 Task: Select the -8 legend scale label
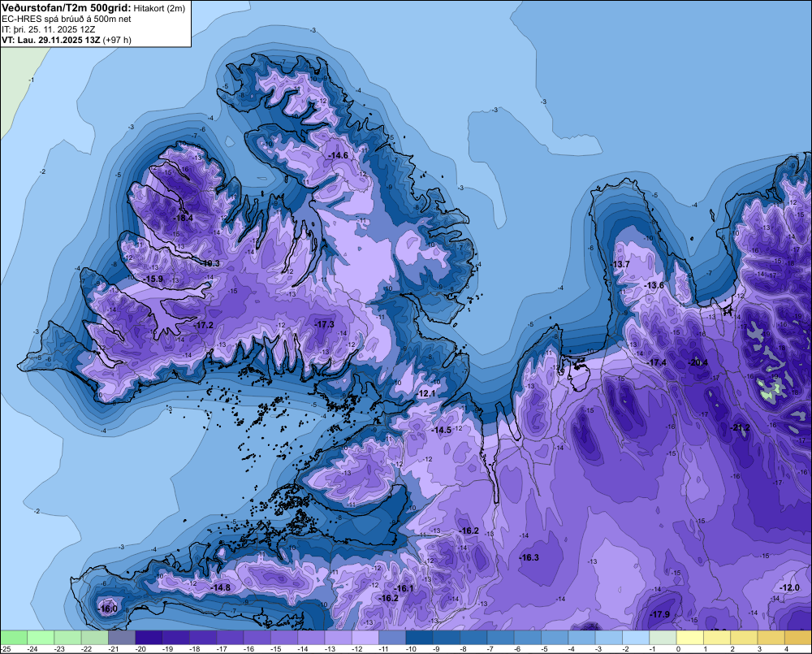[463, 649]
